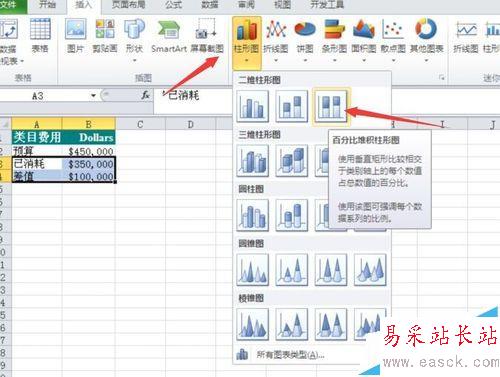Expand the 折线图 dropdown arrow
Viewport: 500px width, 377px height.
click(x=276, y=61)
